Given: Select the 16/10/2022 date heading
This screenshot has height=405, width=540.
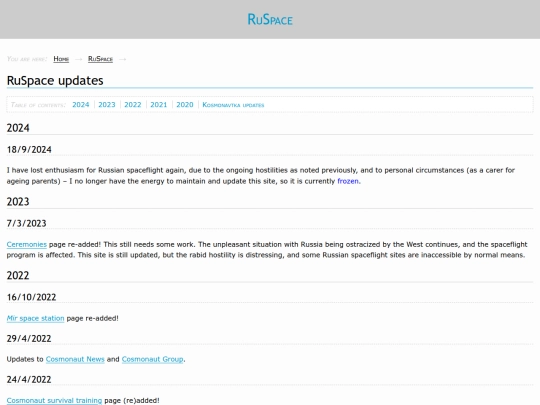Looking at the screenshot, I should (31, 297).
